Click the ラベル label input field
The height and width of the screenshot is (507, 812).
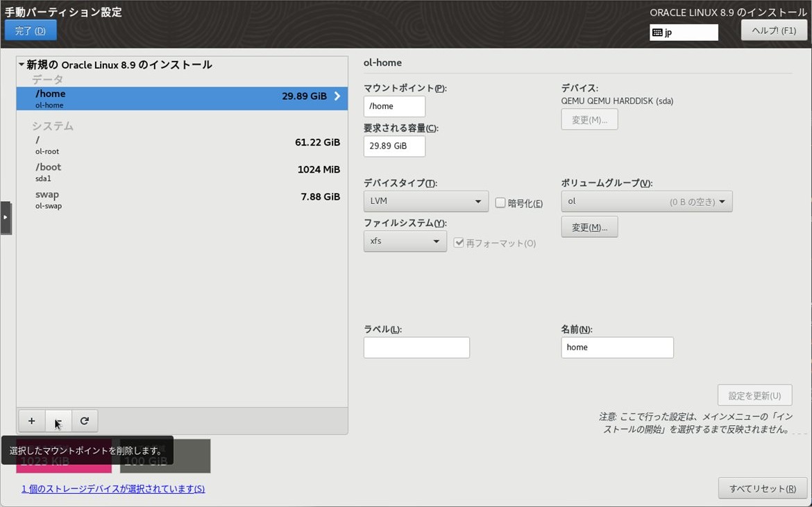(x=416, y=347)
